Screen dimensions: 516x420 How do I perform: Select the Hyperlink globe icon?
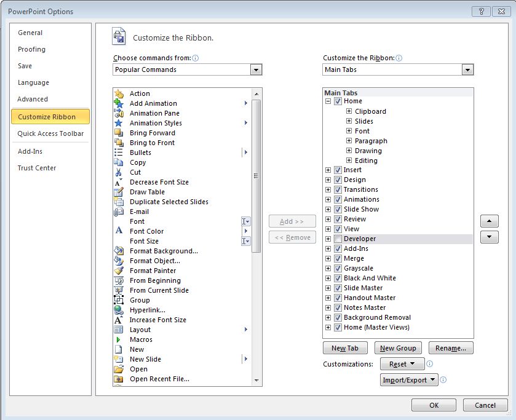point(119,310)
